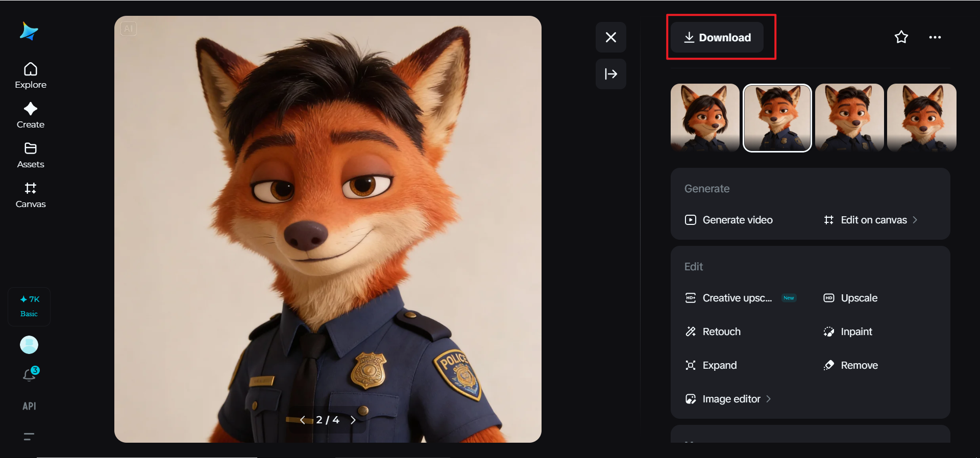Expand the Edit on canvas chevron

(915, 220)
